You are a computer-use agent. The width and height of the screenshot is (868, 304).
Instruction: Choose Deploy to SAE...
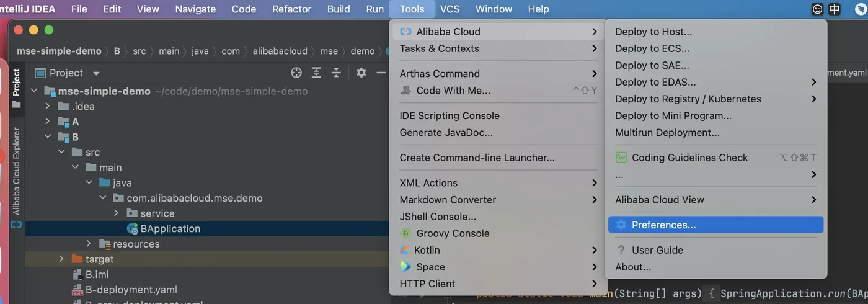[x=716, y=65]
